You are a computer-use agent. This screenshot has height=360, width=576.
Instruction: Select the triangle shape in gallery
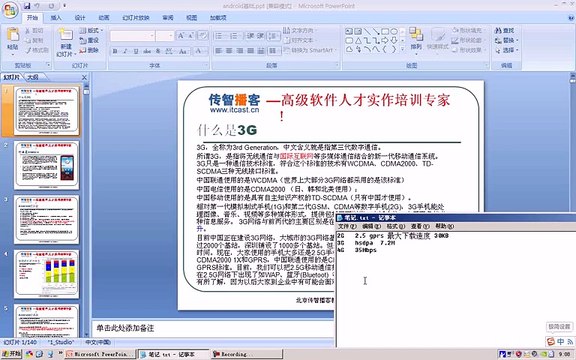click(x=358, y=40)
